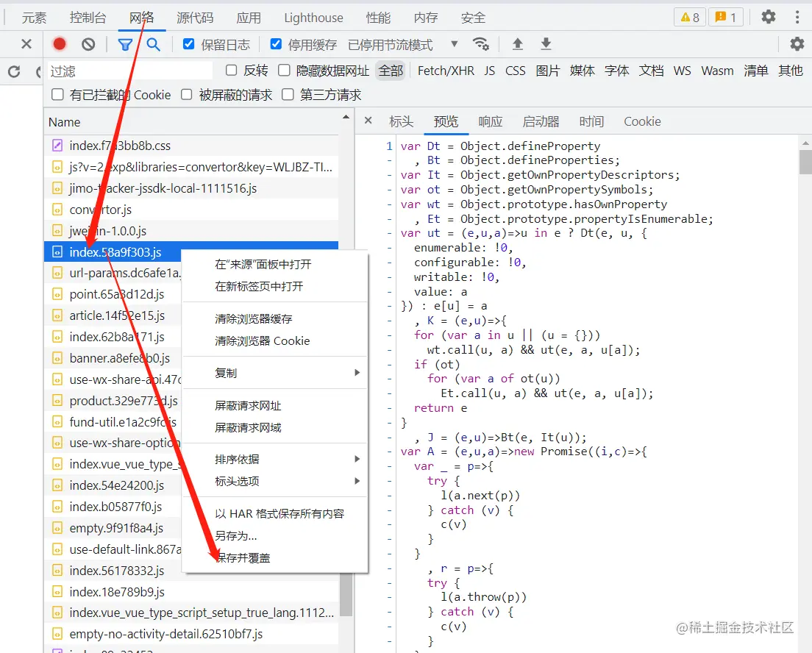Screen dimensions: 812x653
Task: Export HAR with download arrow icon
Action: pos(546,44)
